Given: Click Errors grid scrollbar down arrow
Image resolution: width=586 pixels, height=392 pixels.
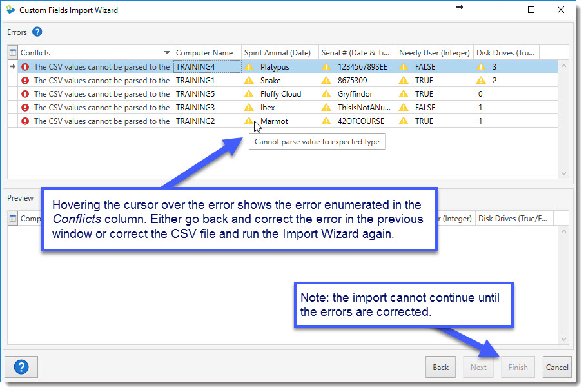Looking at the screenshot, I should tap(563, 174).
